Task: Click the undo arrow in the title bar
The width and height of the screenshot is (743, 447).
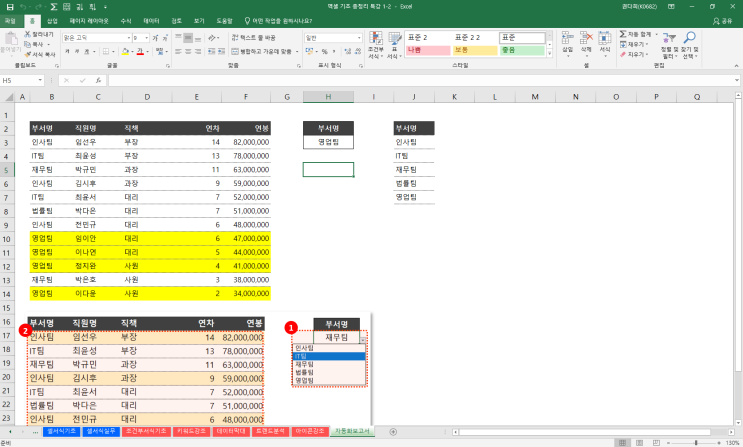Action: pos(23,7)
